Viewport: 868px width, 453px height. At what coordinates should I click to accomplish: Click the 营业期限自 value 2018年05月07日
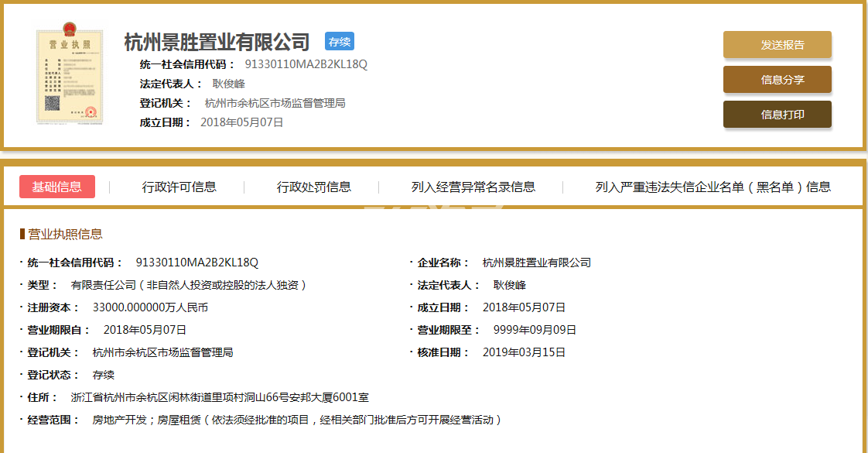(145, 330)
